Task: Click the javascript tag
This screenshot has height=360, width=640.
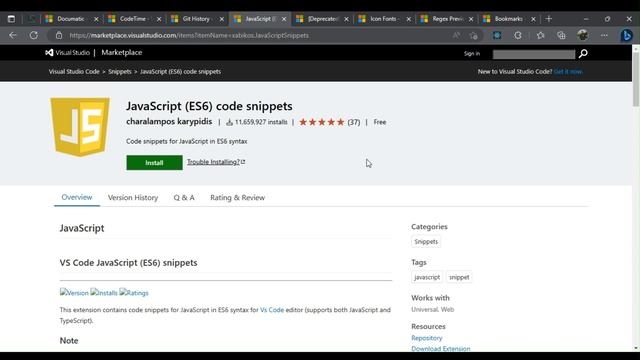Action: click(x=427, y=277)
